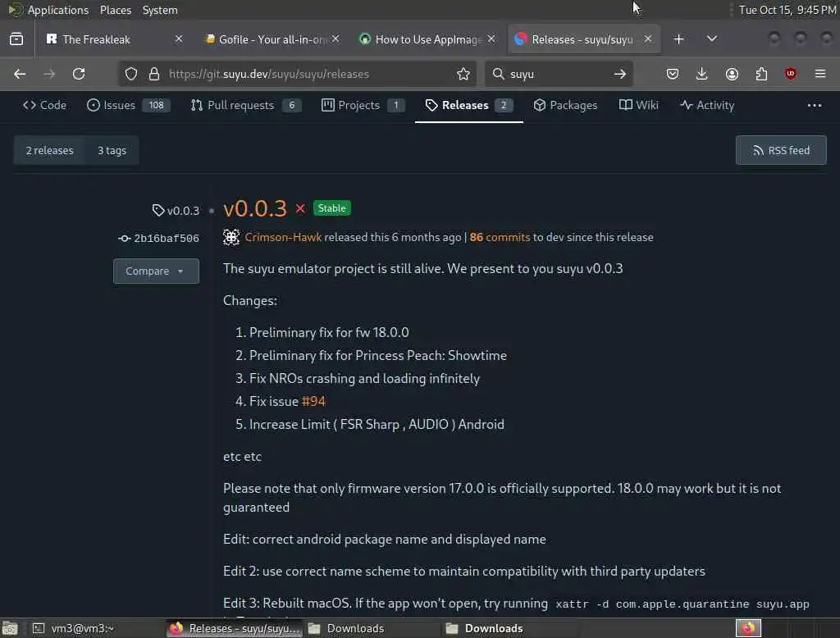View the 86 commits link
840x638 pixels.
pyautogui.click(x=500, y=237)
